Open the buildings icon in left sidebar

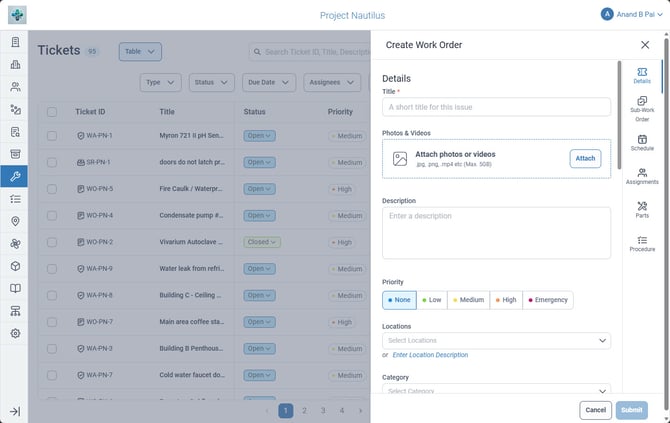(15, 65)
